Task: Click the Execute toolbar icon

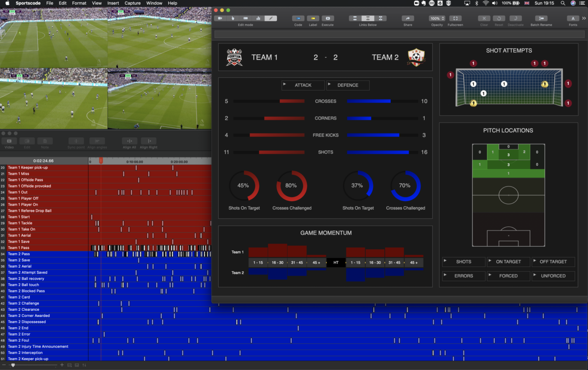Action: point(327,18)
